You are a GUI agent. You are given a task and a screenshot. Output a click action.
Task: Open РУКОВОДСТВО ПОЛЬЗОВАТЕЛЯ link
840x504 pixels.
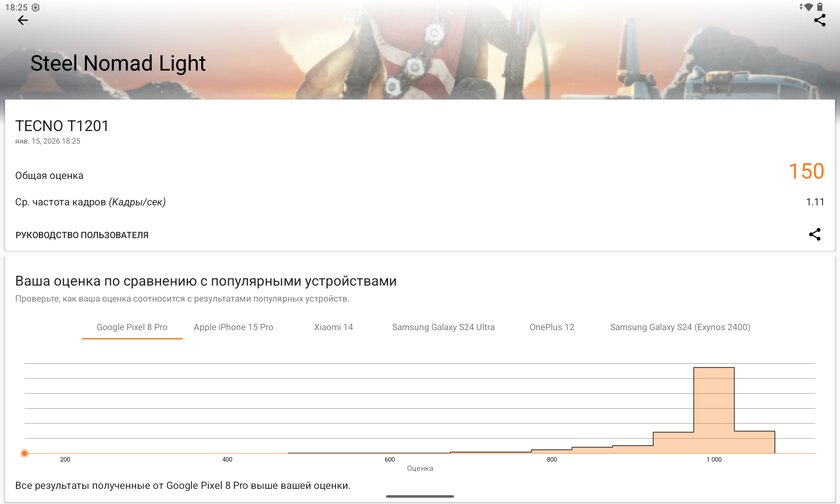coord(82,235)
